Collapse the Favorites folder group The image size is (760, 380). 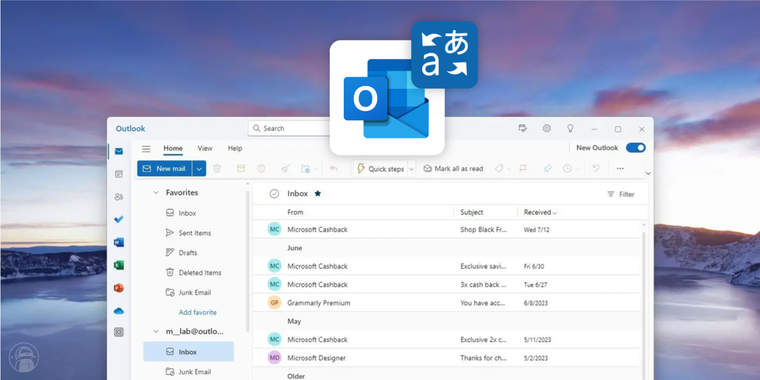click(x=156, y=192)
